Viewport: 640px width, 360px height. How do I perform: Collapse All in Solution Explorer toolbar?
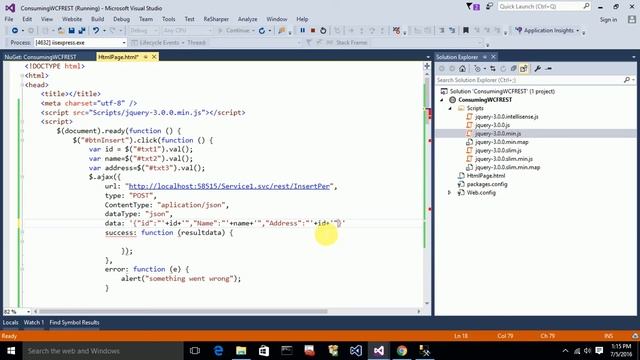pos(513,69)
